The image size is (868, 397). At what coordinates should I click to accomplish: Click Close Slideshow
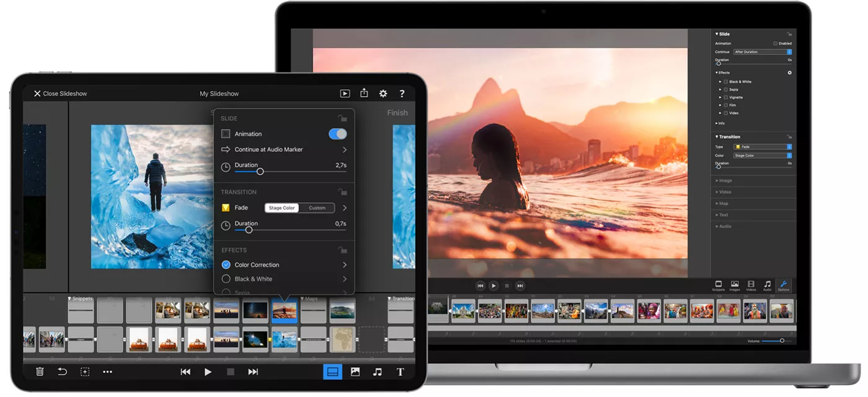60,94
